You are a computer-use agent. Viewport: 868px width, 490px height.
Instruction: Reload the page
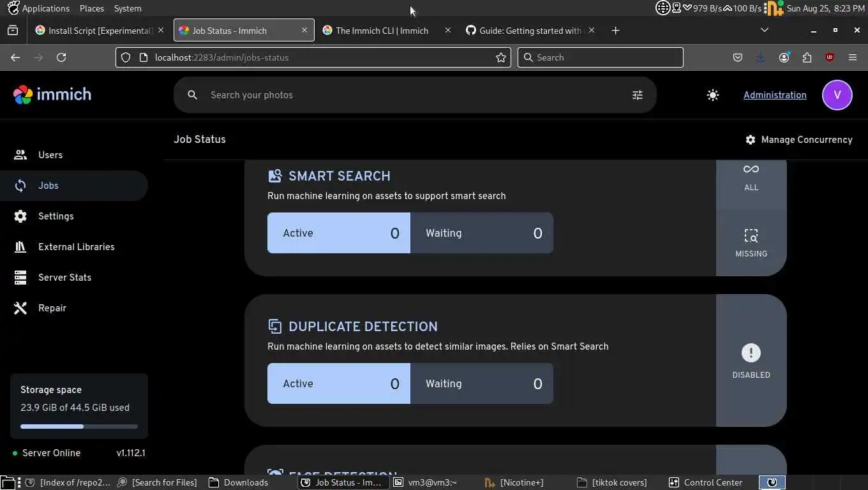click(x=61, y=57)
